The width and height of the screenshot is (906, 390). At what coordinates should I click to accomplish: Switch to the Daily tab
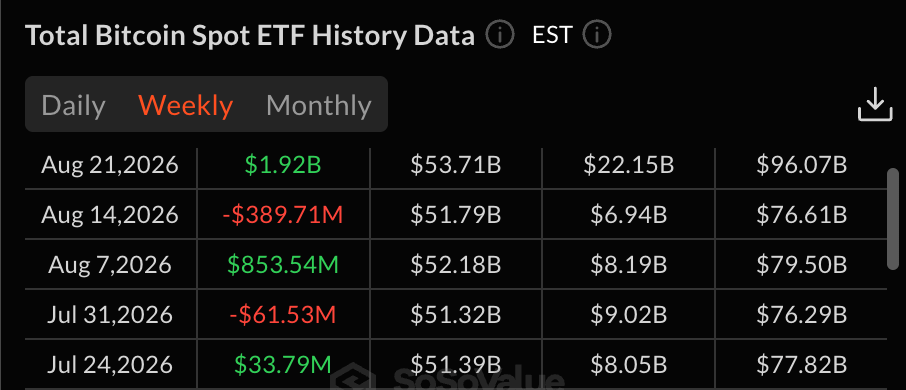click(x=73, y=106)
